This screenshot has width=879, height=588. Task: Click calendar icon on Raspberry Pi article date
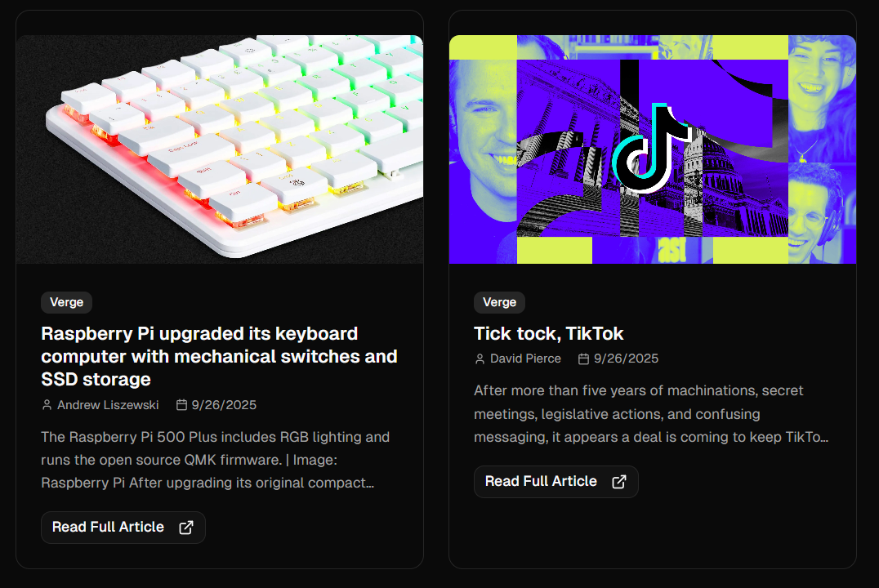pyautogui.click(x=181, y=405)
